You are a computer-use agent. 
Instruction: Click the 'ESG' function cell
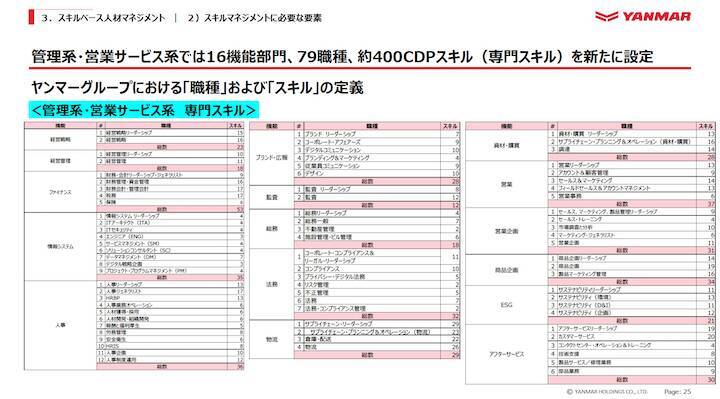[506, 305]
